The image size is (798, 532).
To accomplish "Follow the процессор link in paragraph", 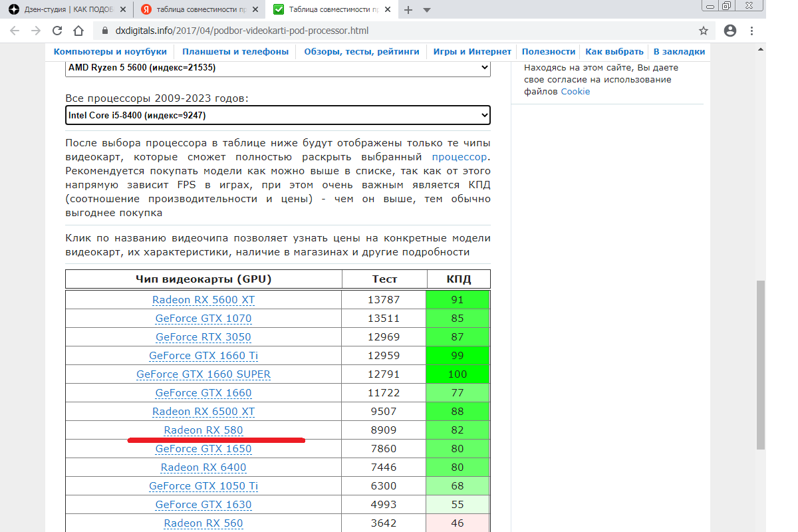I will coord(460,158).
